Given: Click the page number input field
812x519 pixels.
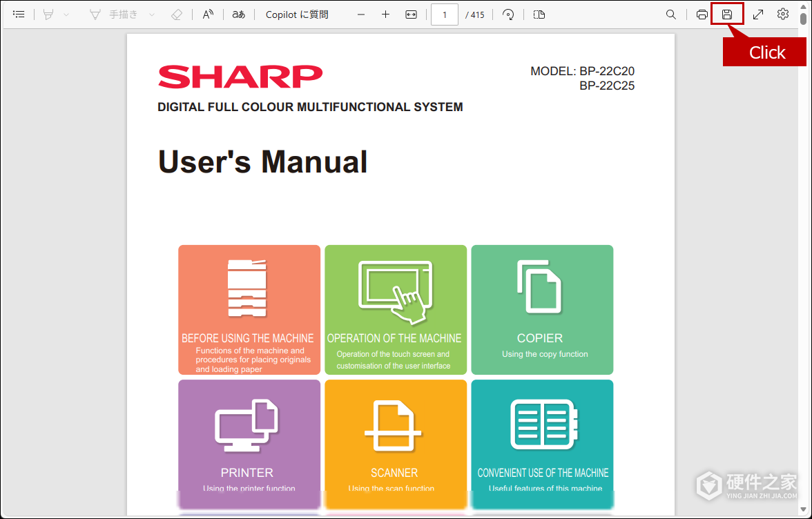Looking at the screenshot, I should [445, 14].
